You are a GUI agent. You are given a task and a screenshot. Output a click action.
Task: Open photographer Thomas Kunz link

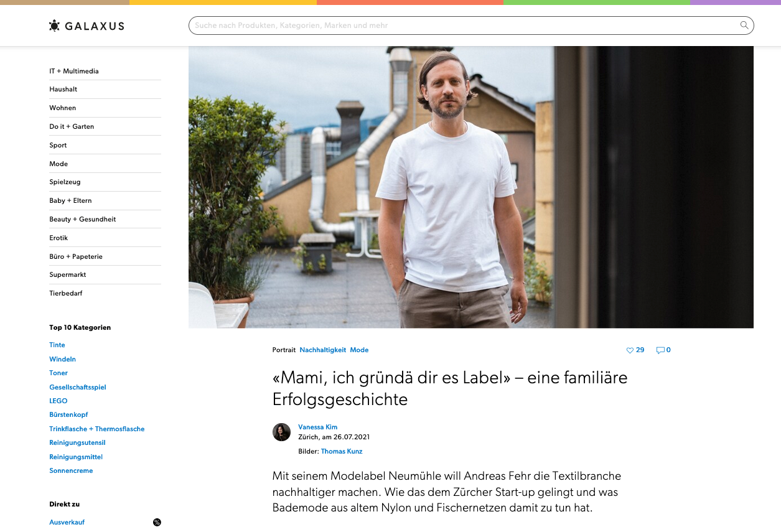pos(341,451)
